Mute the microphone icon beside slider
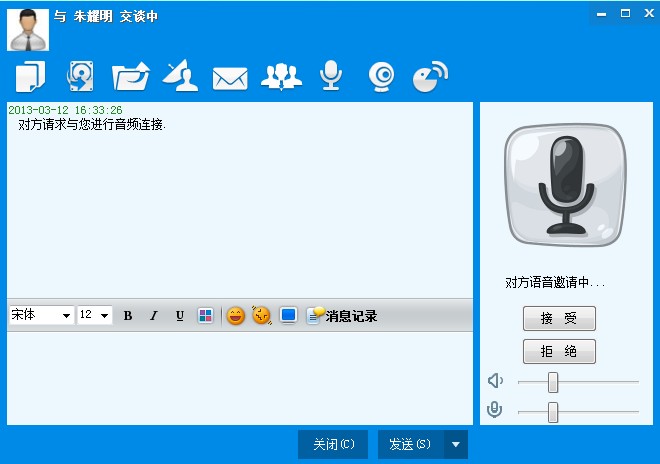The width and height of the screenshot is (660, 464). coord(495,410)
